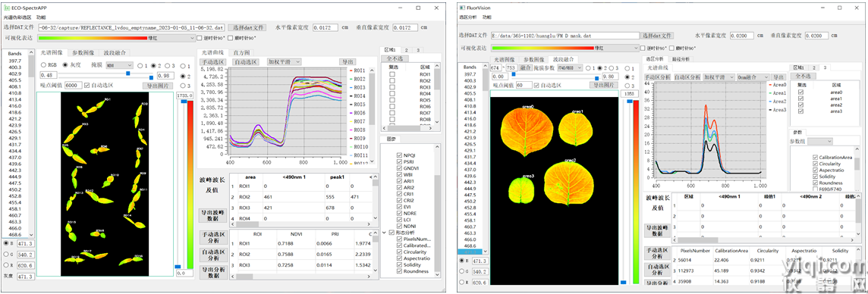Uncheck the GNDVI parameter checkbox
This screenshot has height=294, width=868.
point(400,168)
